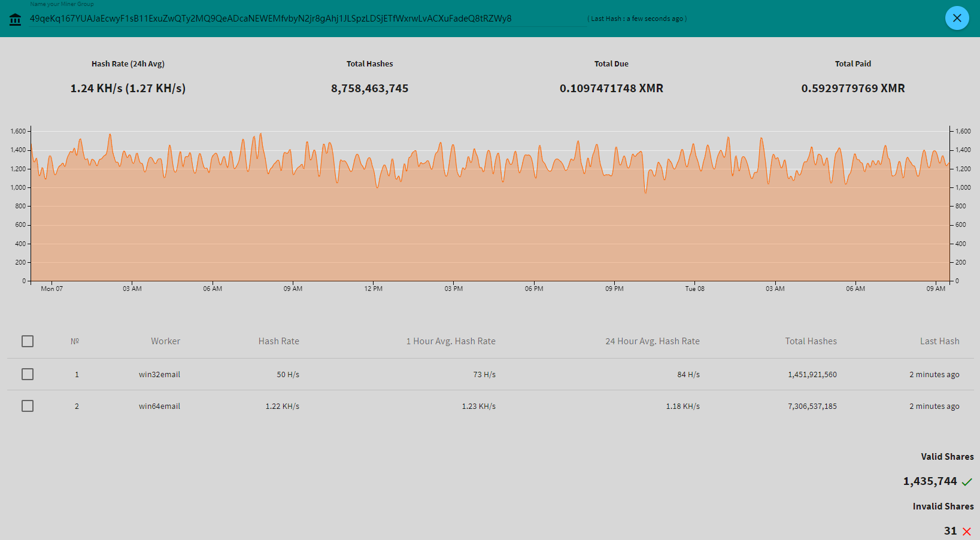Sort by 24 Hour Avg. Hash Rate

pyautogui.click(x=652, y=341)
